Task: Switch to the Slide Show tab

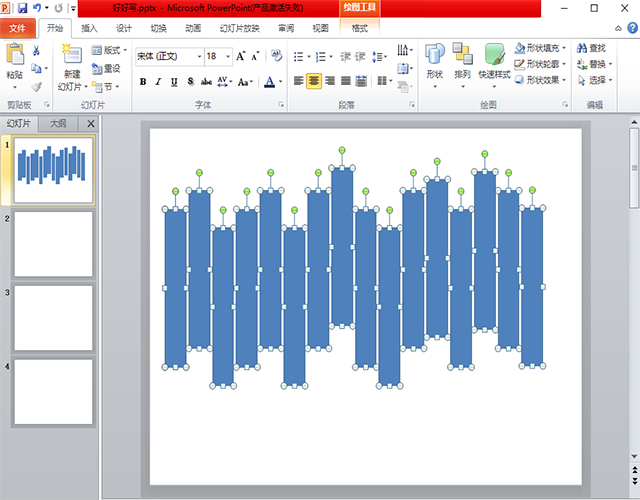Action: (240, 28)
